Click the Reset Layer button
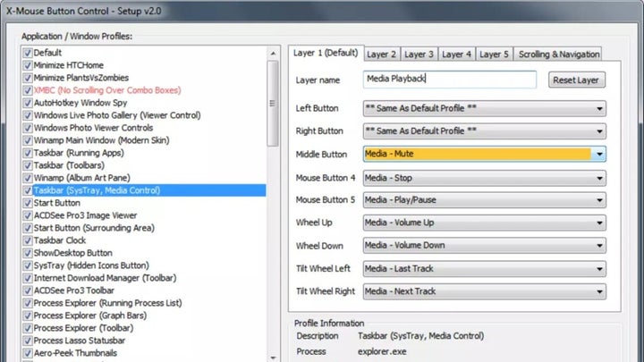Viewport: 644px width, 362px height. click(576, 80)
